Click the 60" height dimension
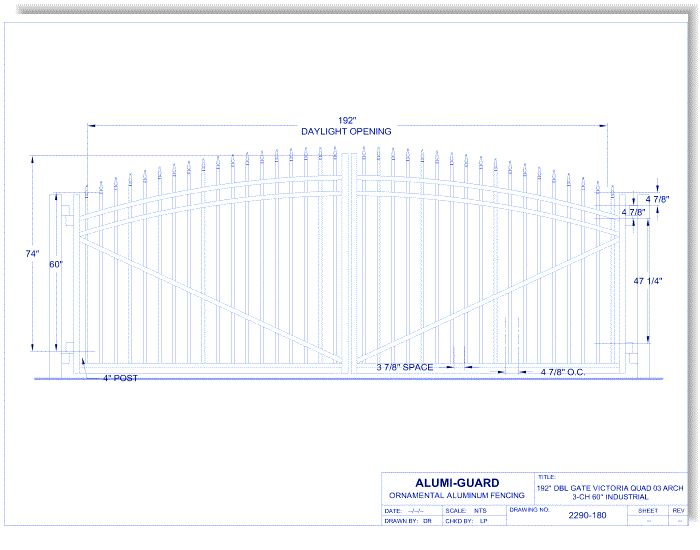 pos(56,264)
